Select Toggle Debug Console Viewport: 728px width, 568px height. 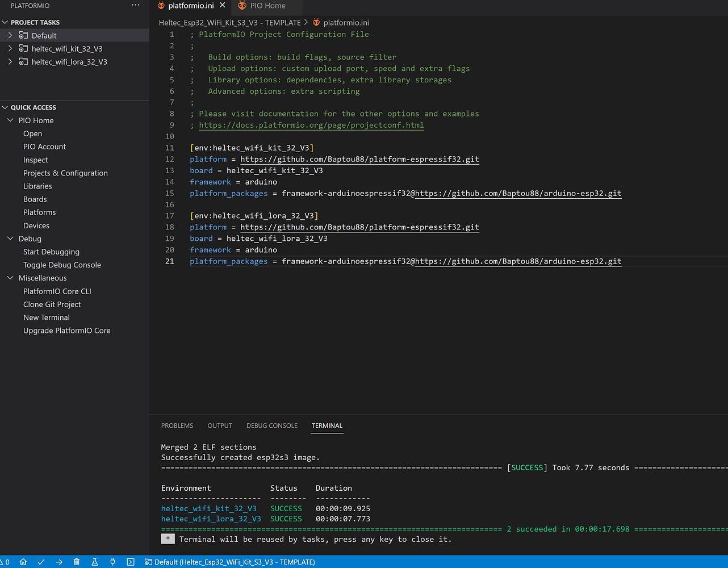62,265
